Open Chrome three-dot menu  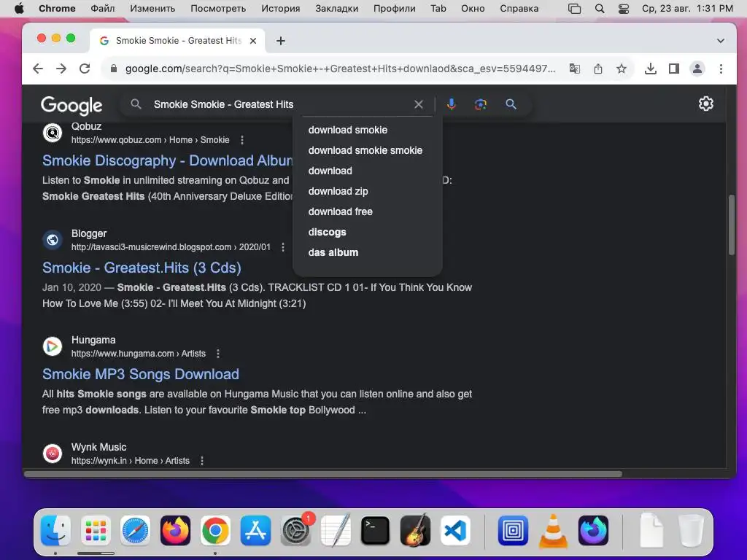click(x=721, y=69)
